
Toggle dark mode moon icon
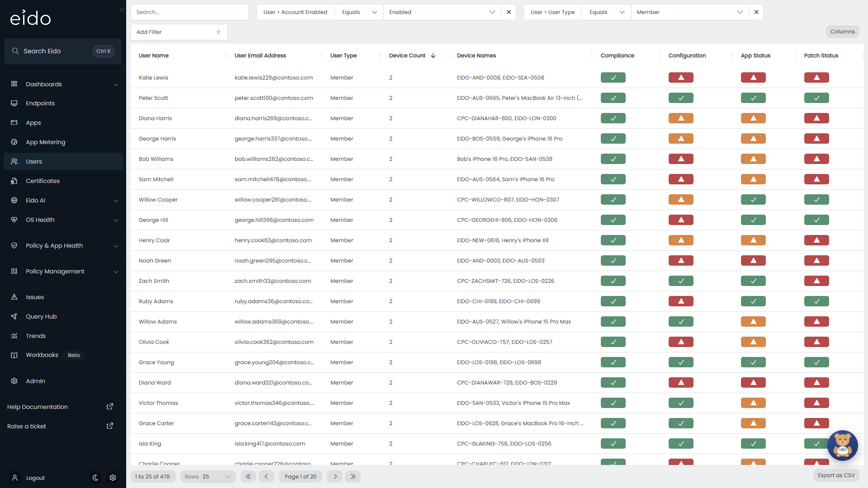95,478
